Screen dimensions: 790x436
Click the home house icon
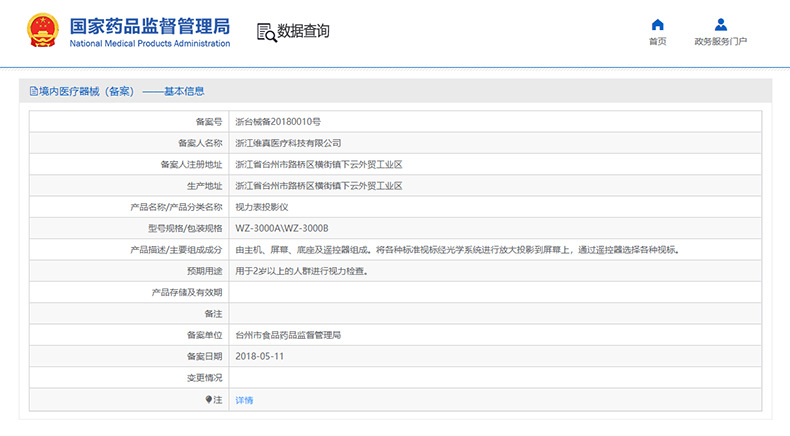657,25
